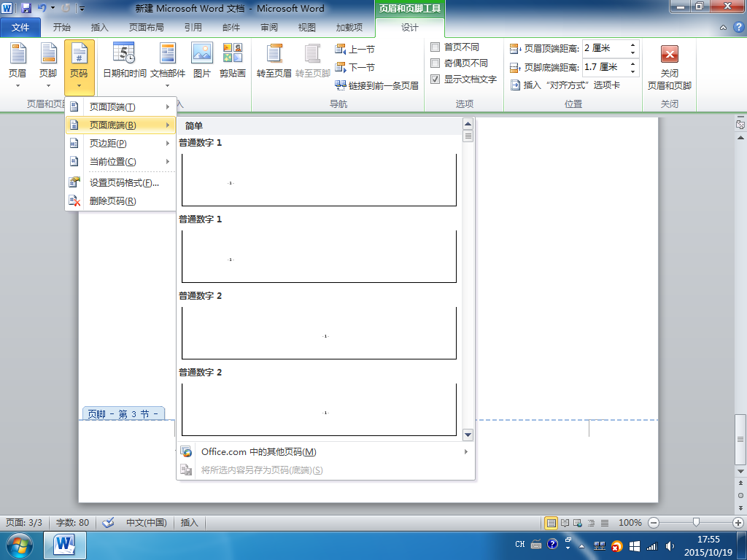Image resolution: width=747 pixels, height=560 pixels.
Task: Expand Top of Page (页面顶端) submenu
Action: [x=120, y=106]
